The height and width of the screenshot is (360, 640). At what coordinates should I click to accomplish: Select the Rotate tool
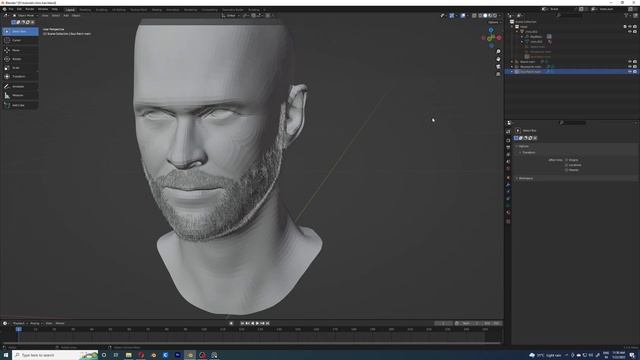pos(20,59)
